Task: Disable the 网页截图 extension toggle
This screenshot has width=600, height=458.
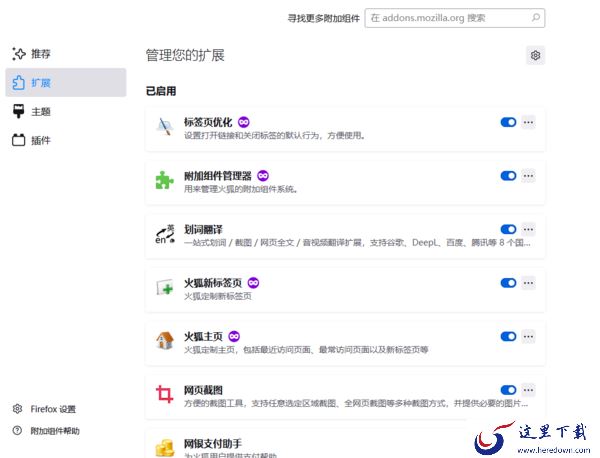Action: 508,390
